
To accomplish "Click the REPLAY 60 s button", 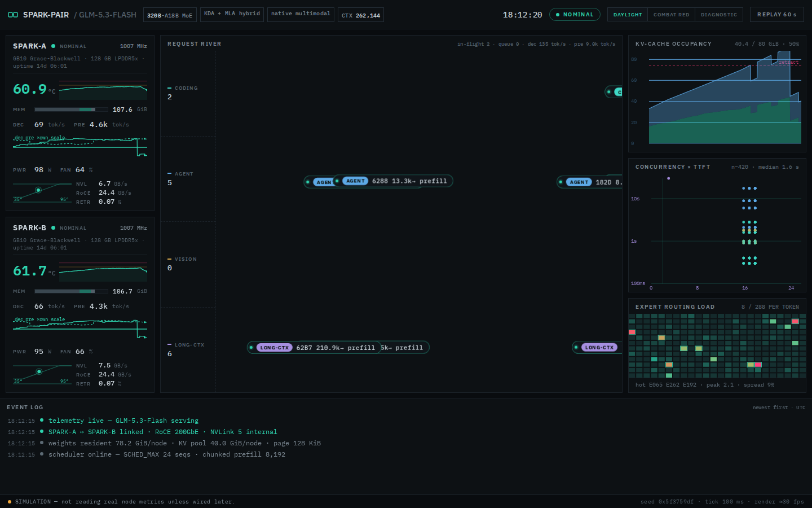I will (x=777, y=15).
